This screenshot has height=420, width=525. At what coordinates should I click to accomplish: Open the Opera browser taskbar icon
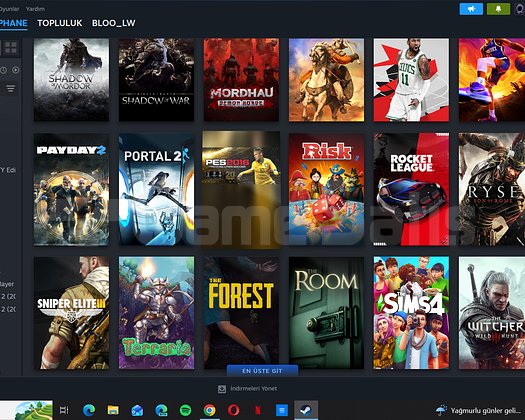[x=233, y=410]
